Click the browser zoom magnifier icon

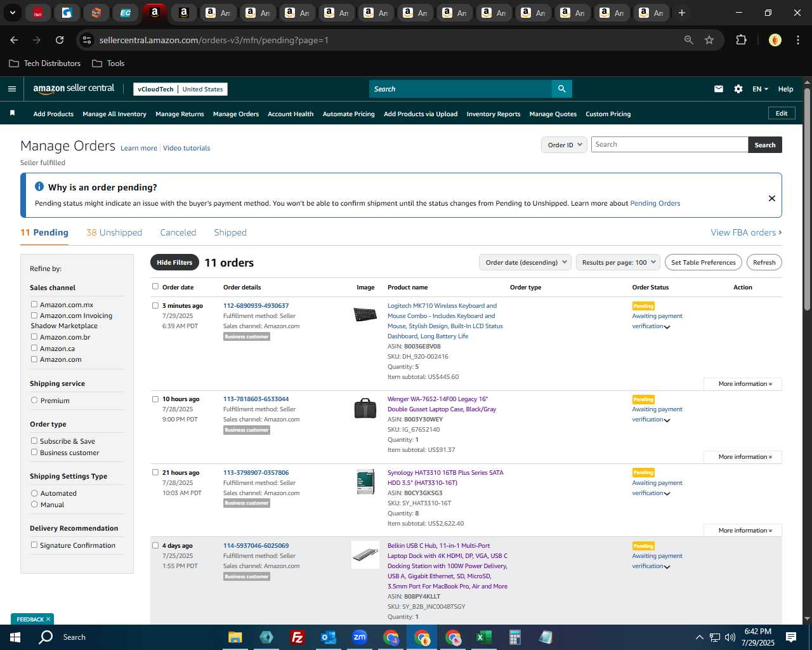[689, 40]
